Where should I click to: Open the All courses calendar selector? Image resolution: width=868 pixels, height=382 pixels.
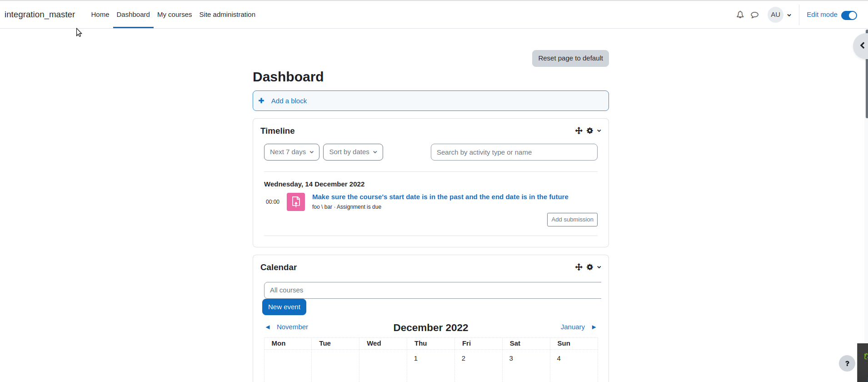[433, 290]
